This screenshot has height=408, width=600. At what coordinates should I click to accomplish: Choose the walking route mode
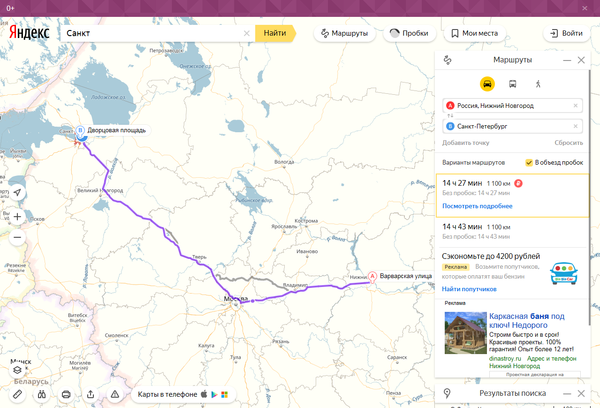pos(537,84)
